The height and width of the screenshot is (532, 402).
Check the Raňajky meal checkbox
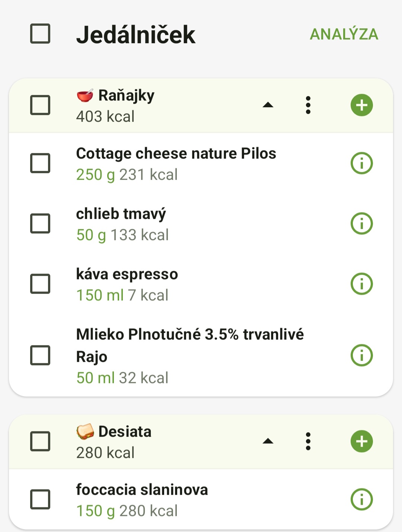pos(40,105)
